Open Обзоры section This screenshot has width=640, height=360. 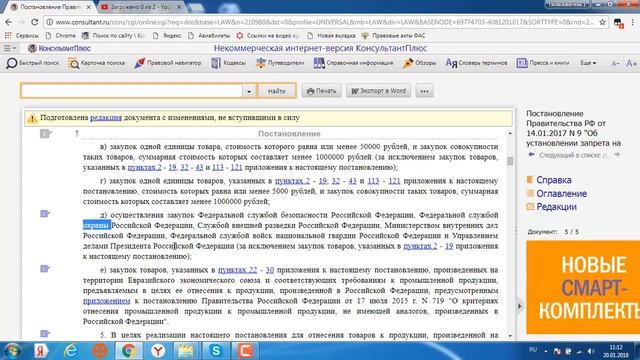coord(419,63)
